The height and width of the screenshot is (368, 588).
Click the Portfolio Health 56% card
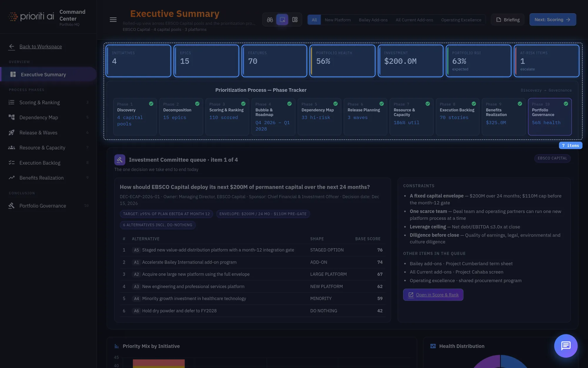[x=342, y=61]
